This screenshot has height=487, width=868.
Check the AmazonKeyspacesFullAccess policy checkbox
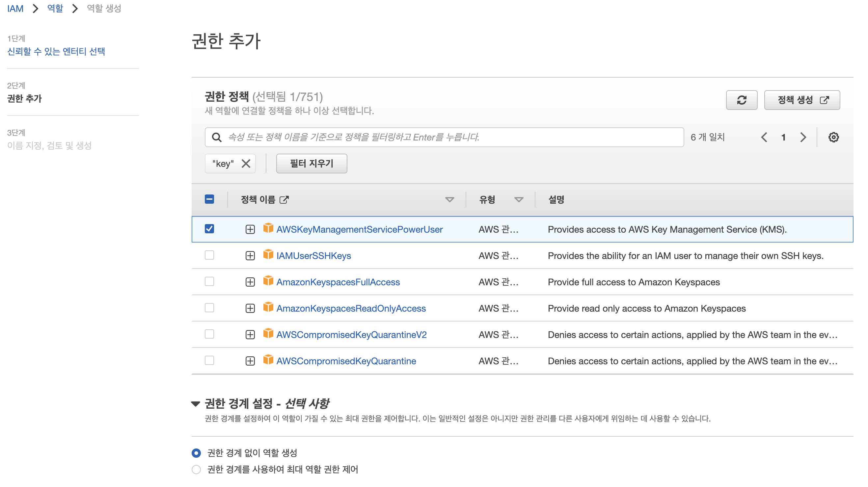(x=209, y=281)
